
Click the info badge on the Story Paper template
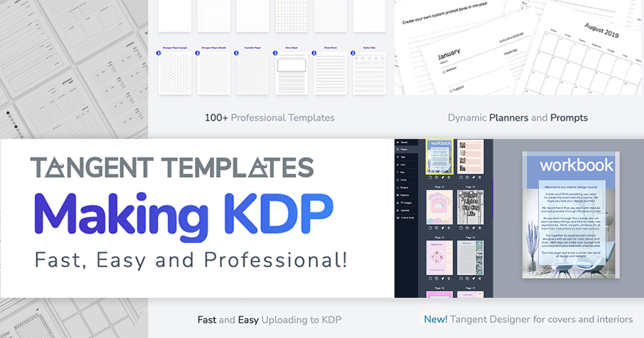tap(275, 53)
